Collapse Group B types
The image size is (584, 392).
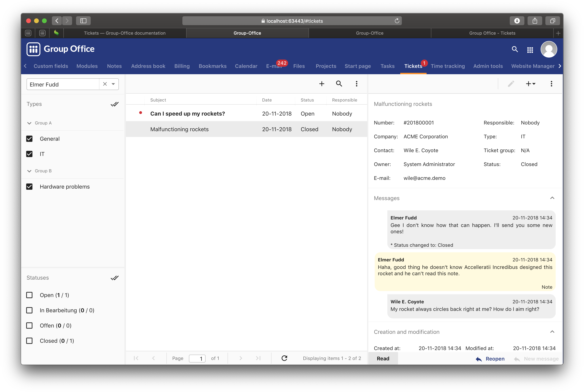[x=29, y=171]
